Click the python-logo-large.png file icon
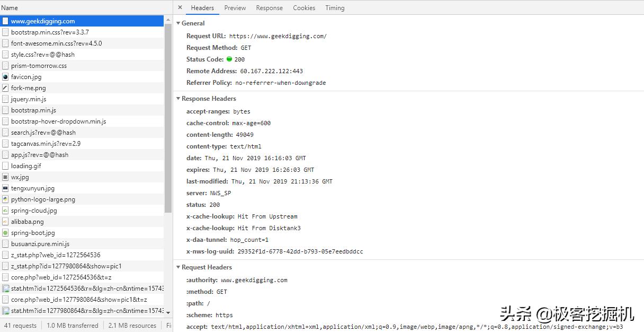Screen dimensions: 644x332 pyautogui.click(x=5, y=199)
